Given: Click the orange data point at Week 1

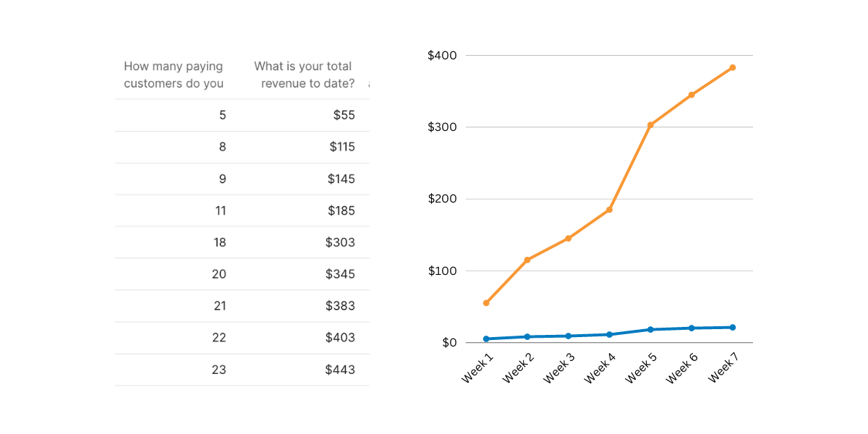Looking at the screenshot, I should pos(486,303).
